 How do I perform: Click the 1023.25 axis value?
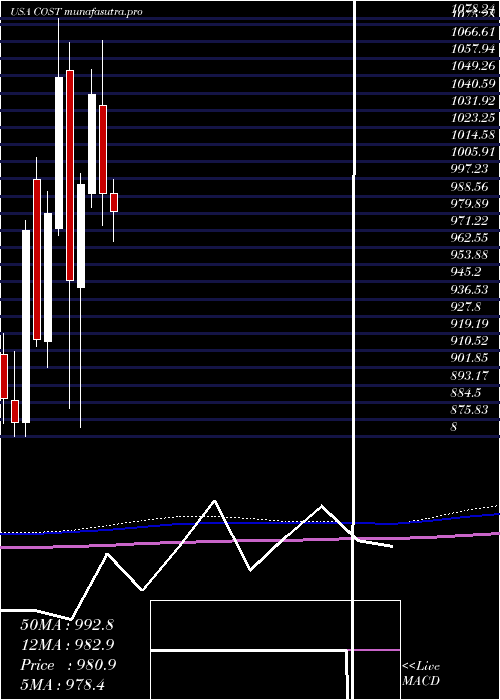tap(474, 117)
